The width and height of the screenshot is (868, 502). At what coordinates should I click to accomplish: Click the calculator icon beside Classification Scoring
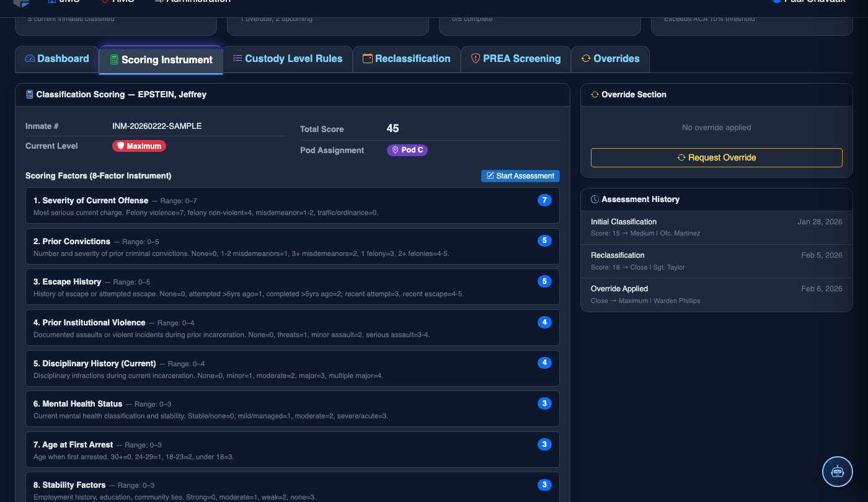[x=29, y=95]
